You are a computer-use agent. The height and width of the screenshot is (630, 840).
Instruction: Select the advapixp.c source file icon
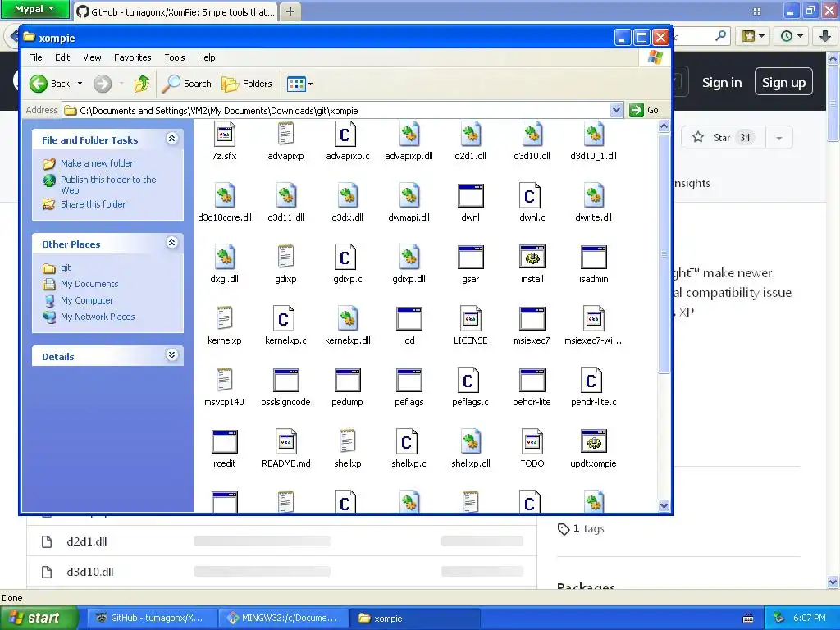point(347,134)
